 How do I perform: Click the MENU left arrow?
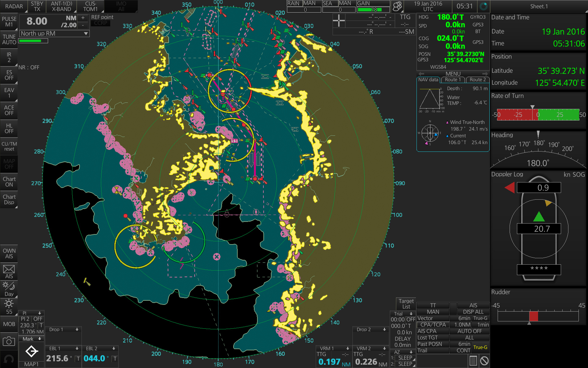tap(421, 74)
